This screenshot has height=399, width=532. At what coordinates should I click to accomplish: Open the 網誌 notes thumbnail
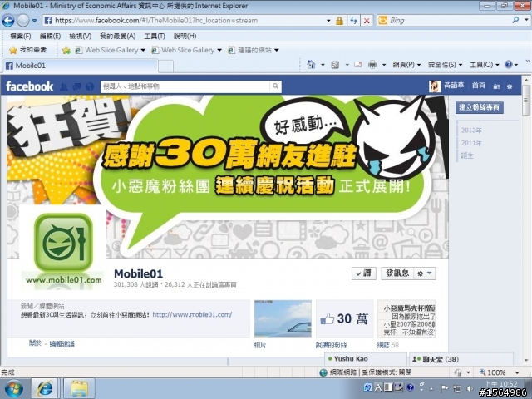(406, 318)
